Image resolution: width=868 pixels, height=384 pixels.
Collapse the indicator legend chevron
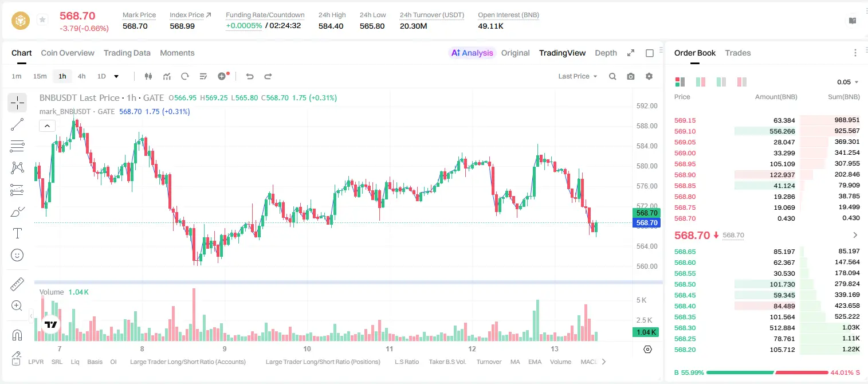pyautogui.click(x=47, y=126)
